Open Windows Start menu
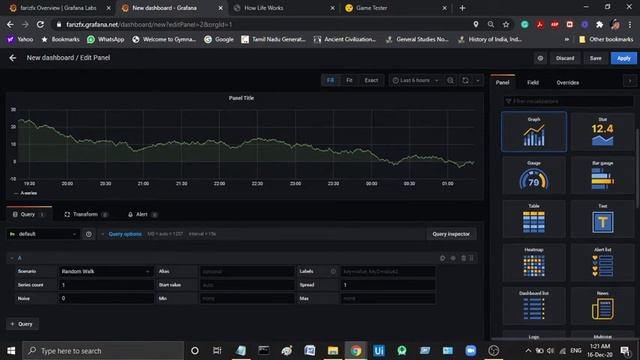The width and height of the screenshot is (640, 360). pos(11,350)
